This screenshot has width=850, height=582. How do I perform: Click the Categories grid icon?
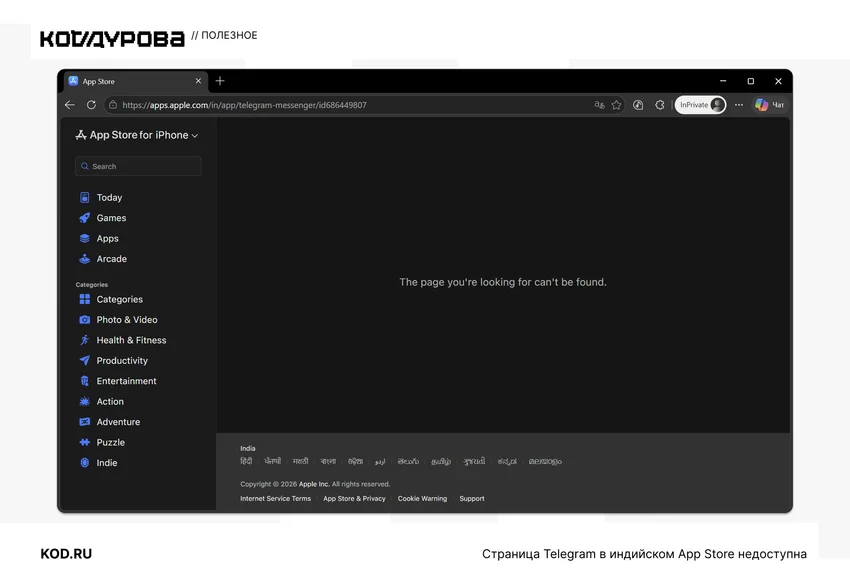pos(85,299)
